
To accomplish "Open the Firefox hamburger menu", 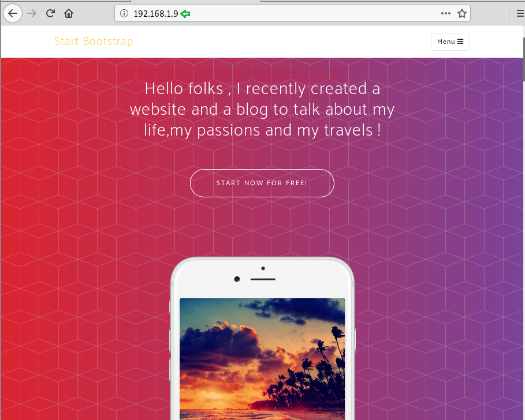I will 520,13.
